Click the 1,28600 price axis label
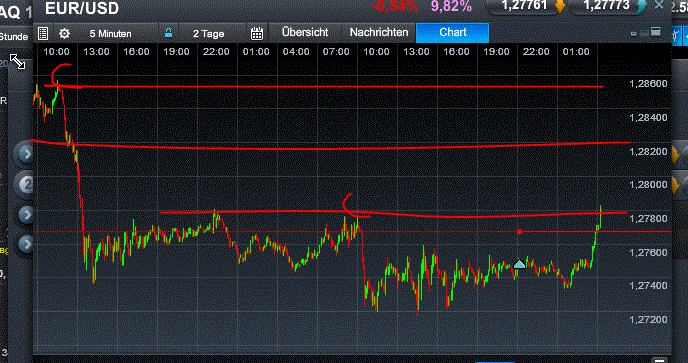Image resolution: width=688 pixels, height=363 pixels. click(x=648, y=84)
